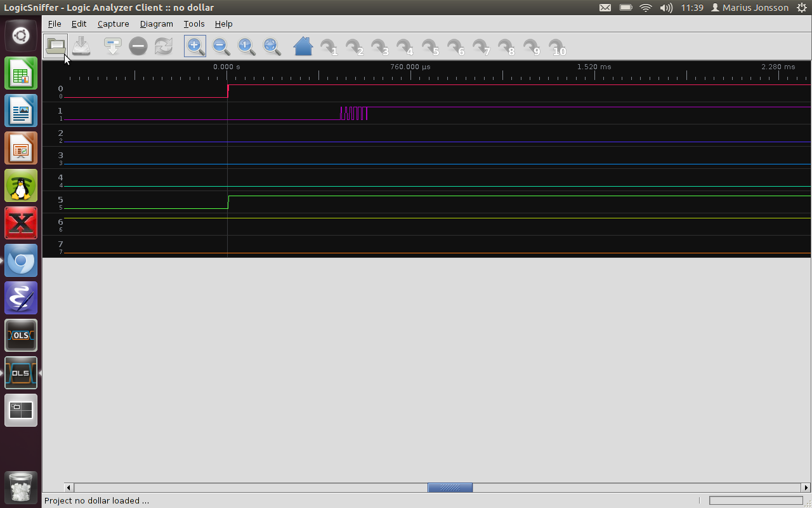The height and width of the screenshot is (508, 812).
Task: Click the 2.280 ms timeline label
Action: pyautogui.click(x=778, y=67)
